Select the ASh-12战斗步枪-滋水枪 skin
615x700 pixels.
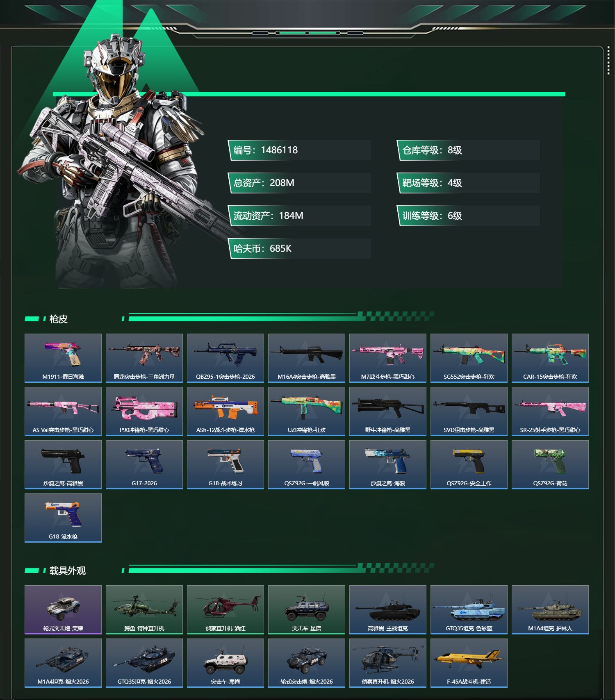225,411
